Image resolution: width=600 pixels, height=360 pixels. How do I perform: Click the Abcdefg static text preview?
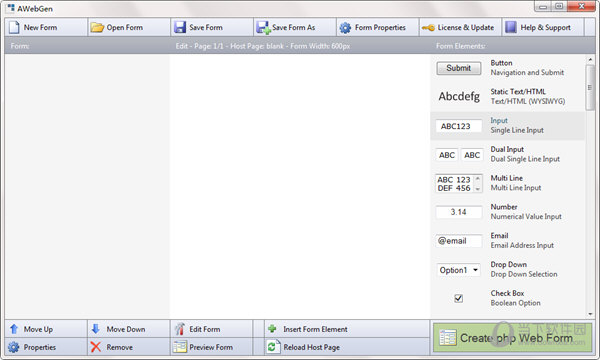tap(459, 96)
